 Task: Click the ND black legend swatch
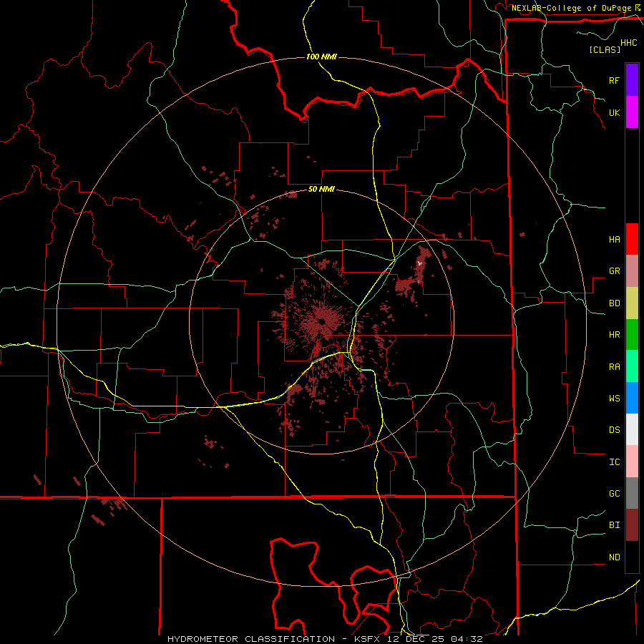632,557
